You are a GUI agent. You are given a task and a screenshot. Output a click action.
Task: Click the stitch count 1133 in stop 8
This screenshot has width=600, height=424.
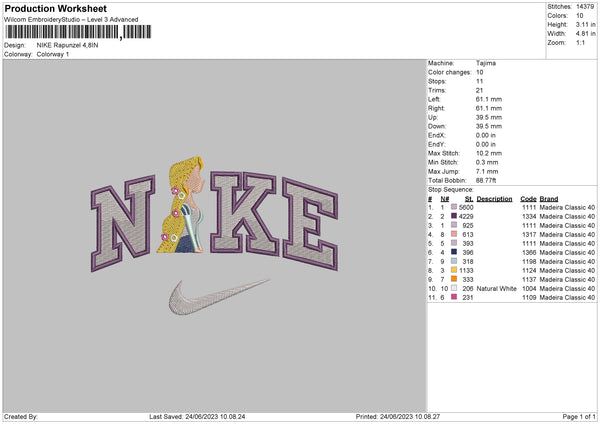(x=466, y=270)
